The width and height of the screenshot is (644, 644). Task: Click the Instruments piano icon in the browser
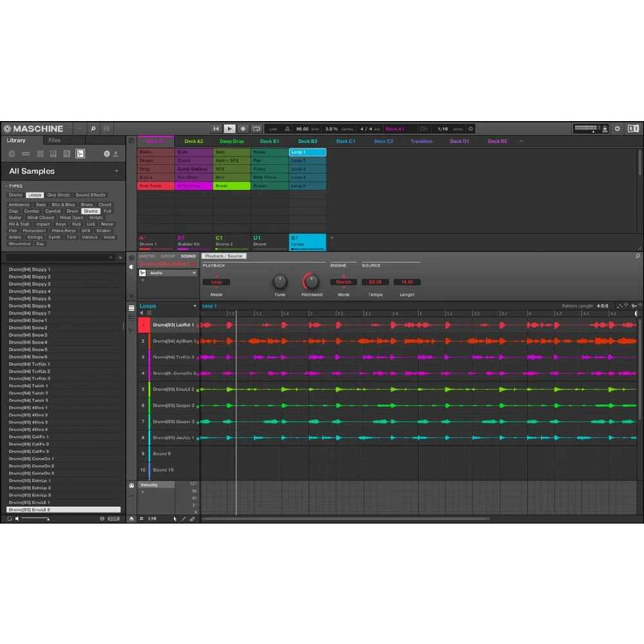tap(54, 153)
